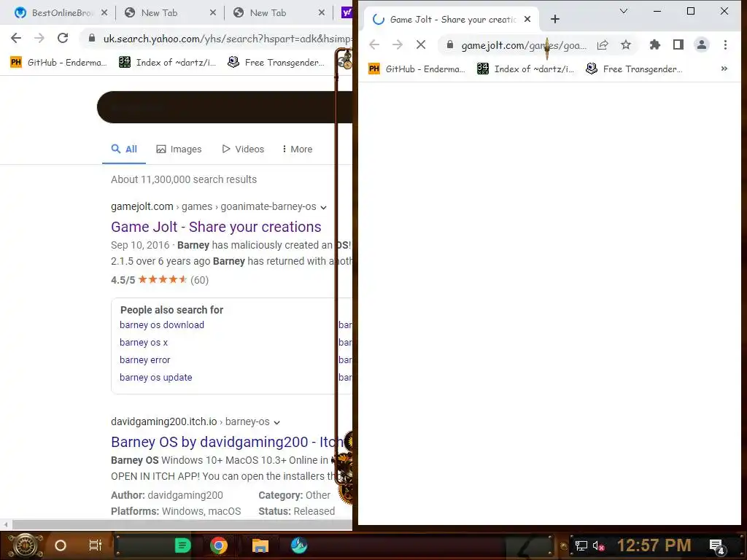Open Chrome from the taskbar
The width and height of the screenshot is (747, 560).
(219, 545)
